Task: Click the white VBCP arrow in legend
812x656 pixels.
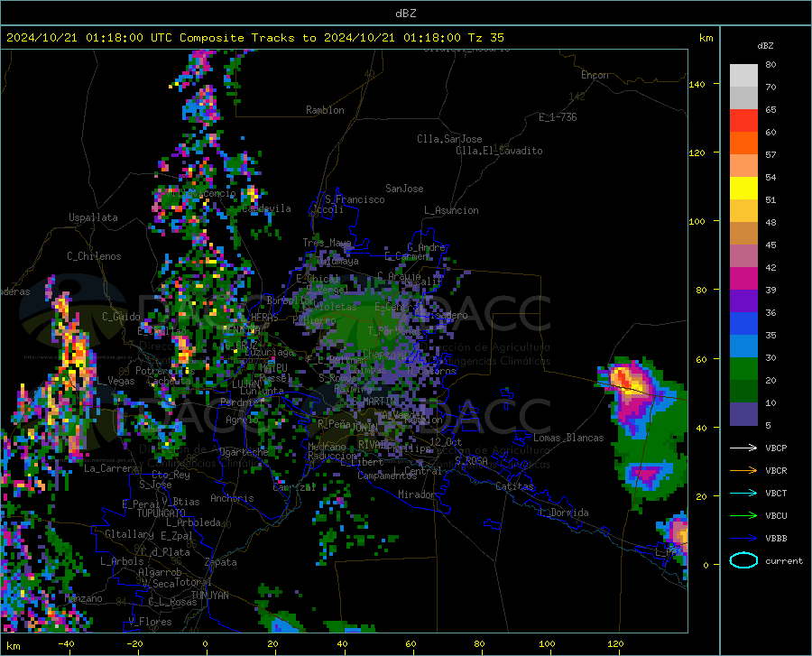Action: point(743,448)
